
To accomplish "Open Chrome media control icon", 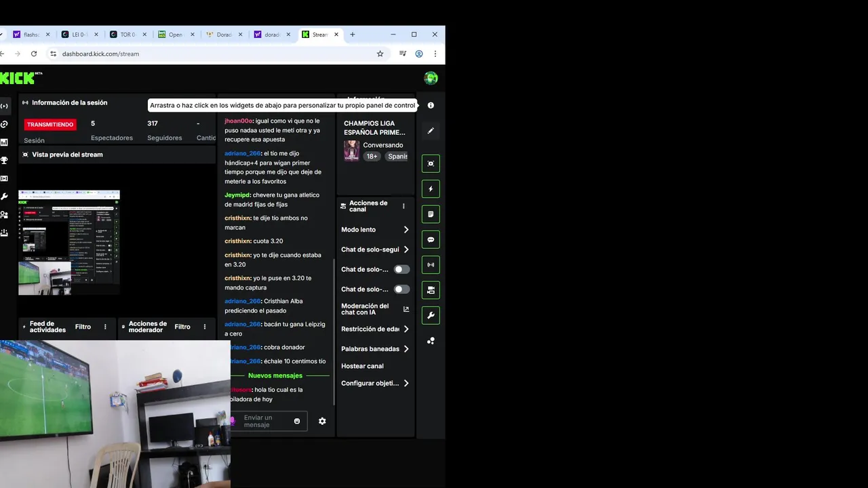I will [403, 54].
